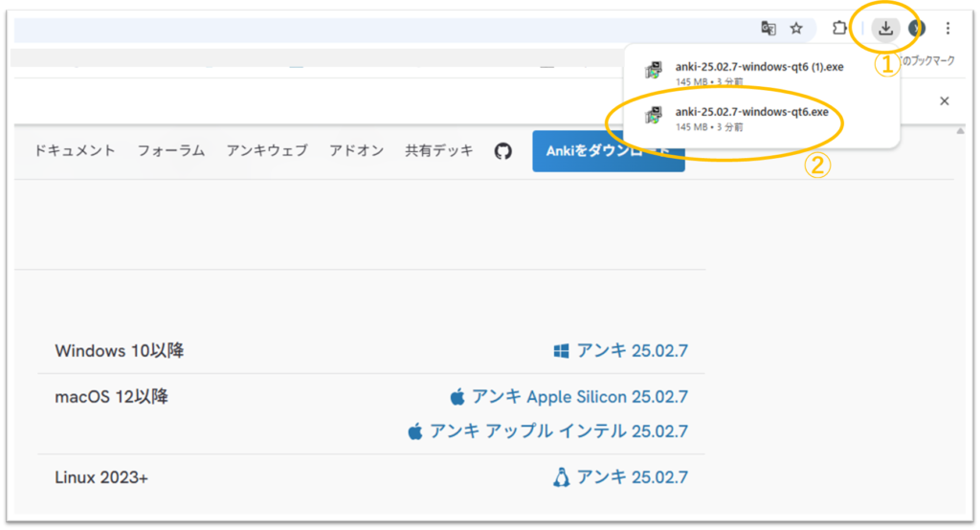Open the extensions puzzle icon
The height and width of the screenshot is (530, 980).
(839, 28)
